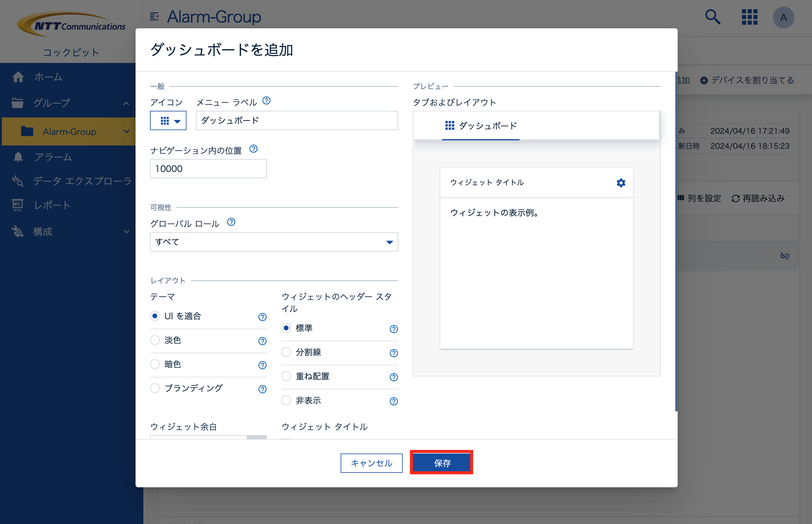The width and height of the screenshot is (812, 524).
Task: Click the NTT Communications logo
Action: click(x=72, y=24)
